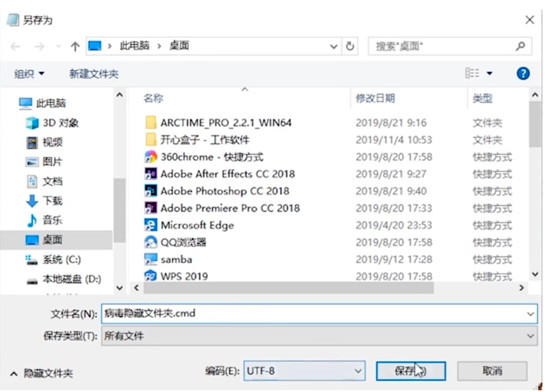This screenshot has height=392, width=545.
Task: Select the QQ浏览器 shortcut icon
Action: 151,241
